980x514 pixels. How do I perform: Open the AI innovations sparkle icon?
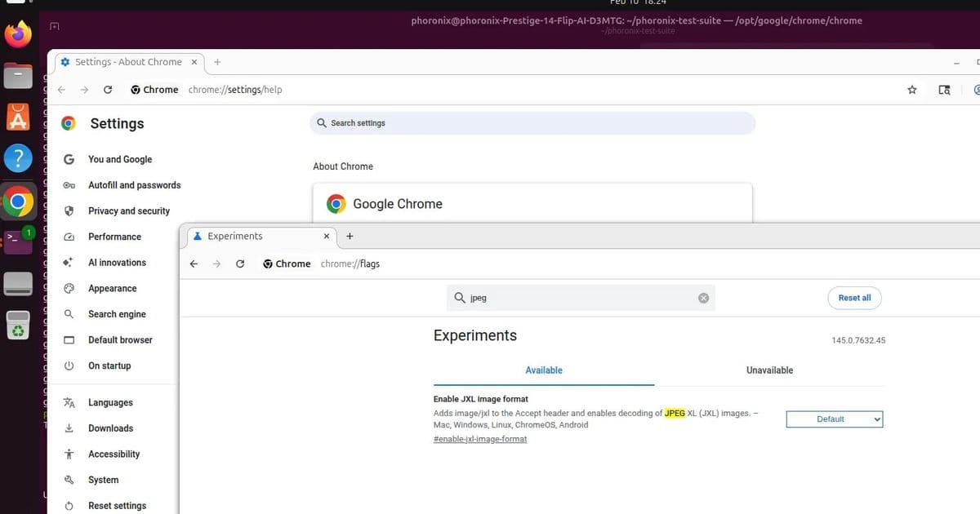[x=70, y=262]
